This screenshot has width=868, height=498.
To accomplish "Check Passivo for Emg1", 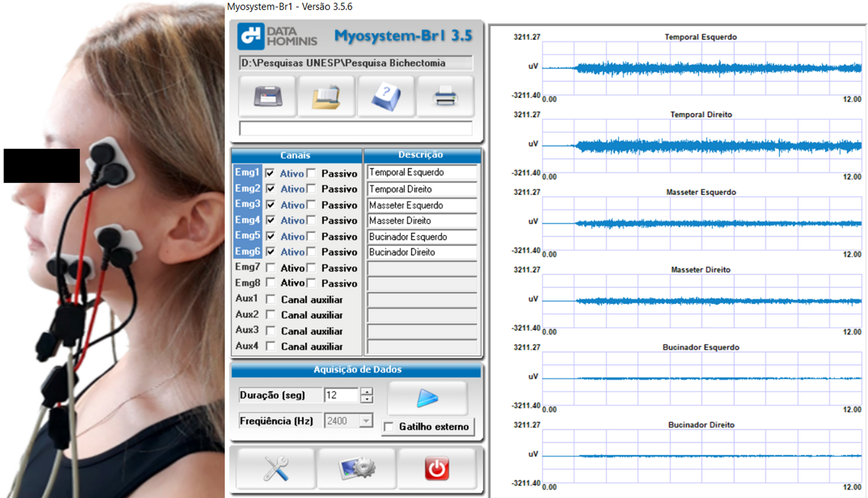I will (311, 173).
